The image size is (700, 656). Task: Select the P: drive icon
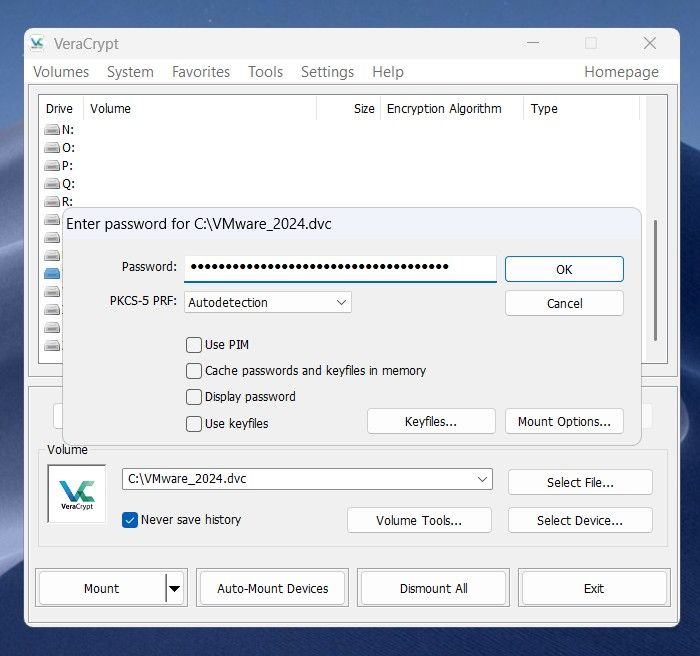coord(52,166)
